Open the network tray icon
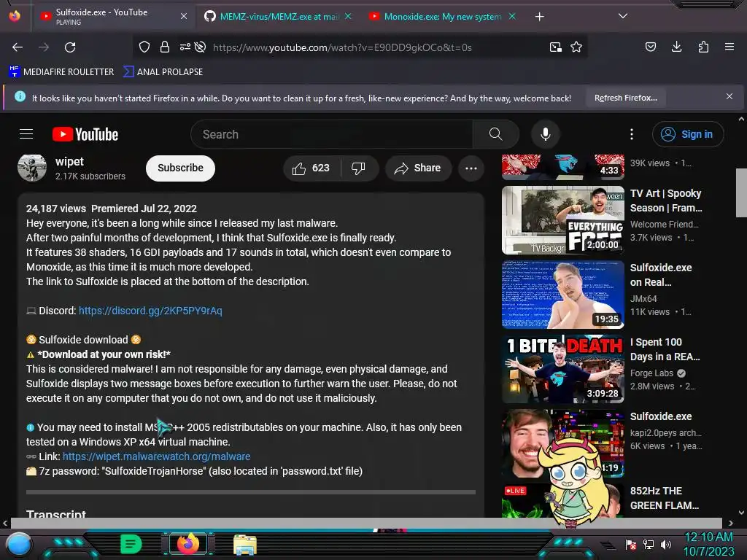Image resolution: width=747 pixels, height=560 pixels. point(649,544)
